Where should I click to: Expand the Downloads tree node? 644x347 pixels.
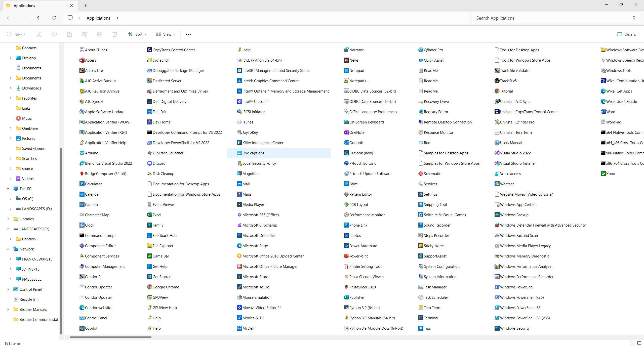(11, 88)
